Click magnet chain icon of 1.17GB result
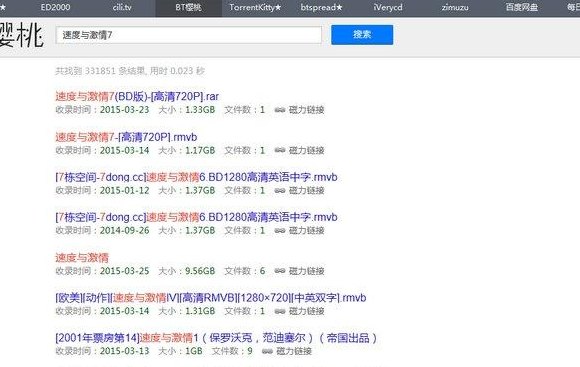Screen dimensions: 580x367 click(x=280, y=150)
